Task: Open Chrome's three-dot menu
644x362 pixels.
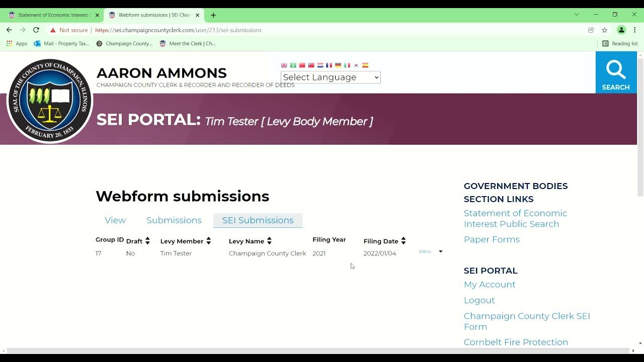Action: tap(635, 30)
